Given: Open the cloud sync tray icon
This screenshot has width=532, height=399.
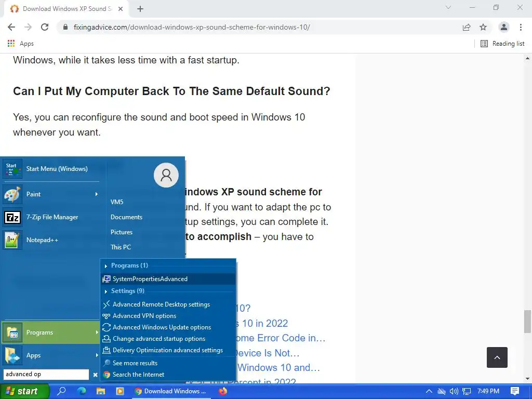Looking at the screenshot, I should pos(442,391).
